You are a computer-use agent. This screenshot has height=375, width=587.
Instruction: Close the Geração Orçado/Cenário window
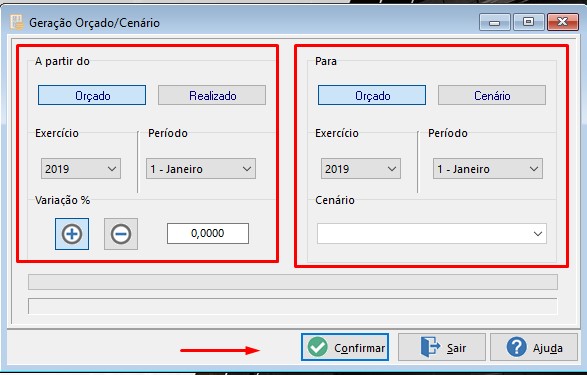(x=563, y=22)
